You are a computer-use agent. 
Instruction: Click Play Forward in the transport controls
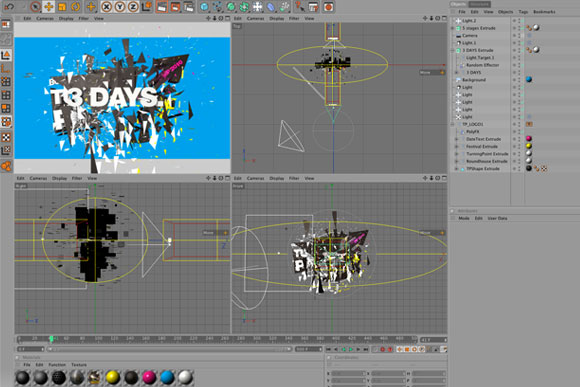(x=351, y=349)
